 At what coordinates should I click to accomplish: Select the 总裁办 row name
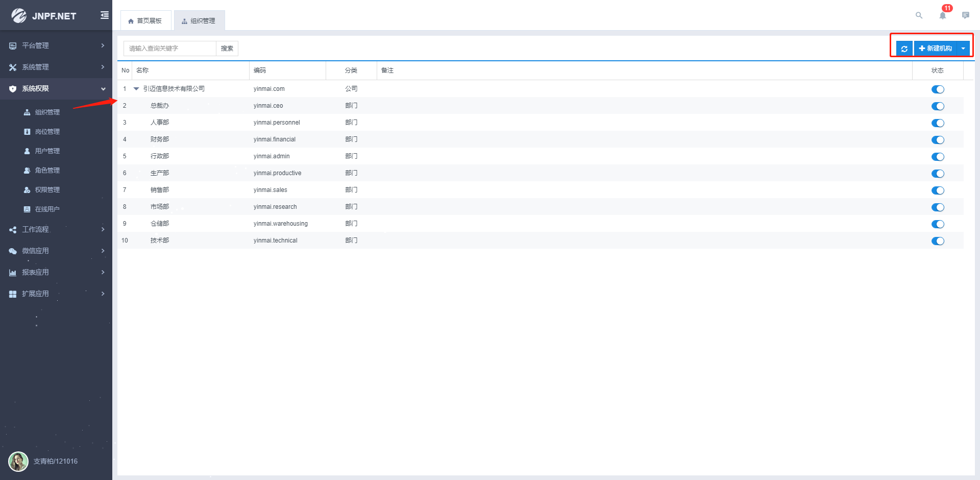pyautogui.click(x=160, y=106)
